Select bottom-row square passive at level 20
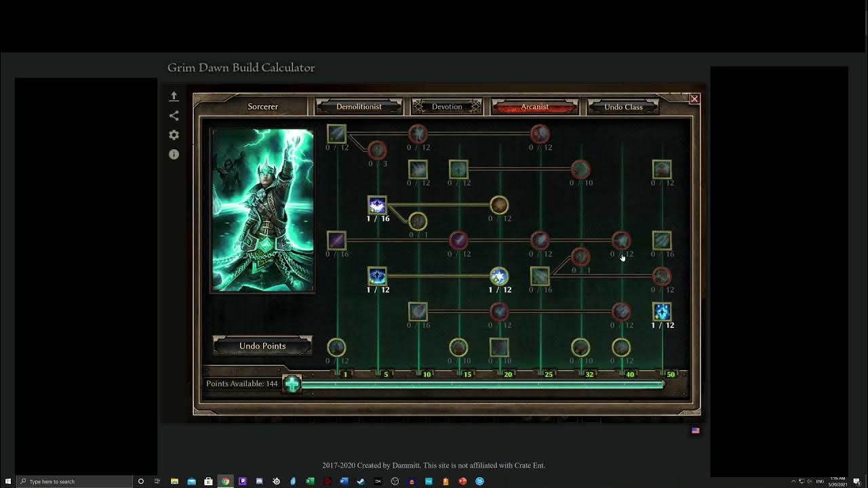The image size is (868, 488). (x=499, y=348)
